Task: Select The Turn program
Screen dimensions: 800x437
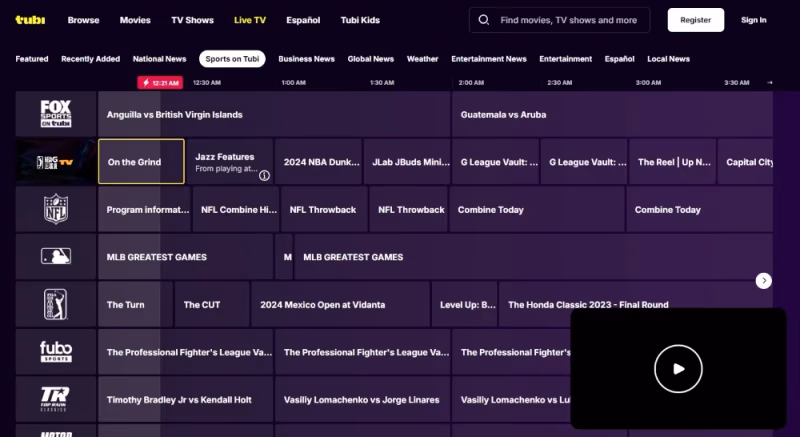Action: click(135, 304)
